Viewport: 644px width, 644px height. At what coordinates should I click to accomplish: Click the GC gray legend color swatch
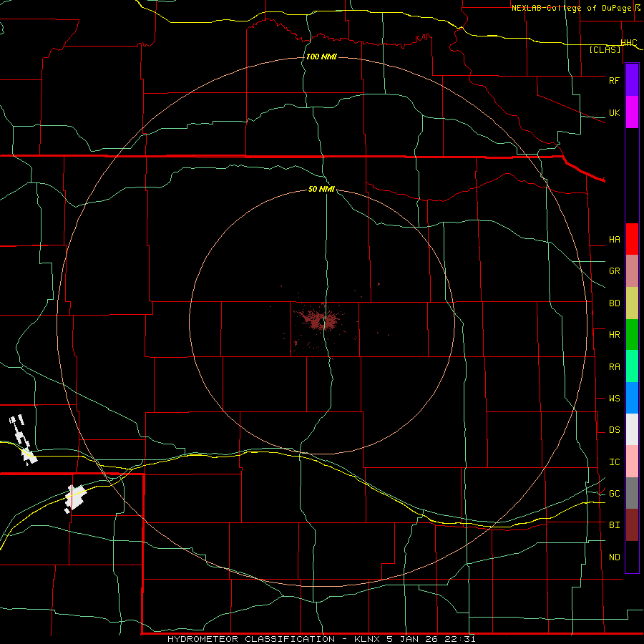632,493
